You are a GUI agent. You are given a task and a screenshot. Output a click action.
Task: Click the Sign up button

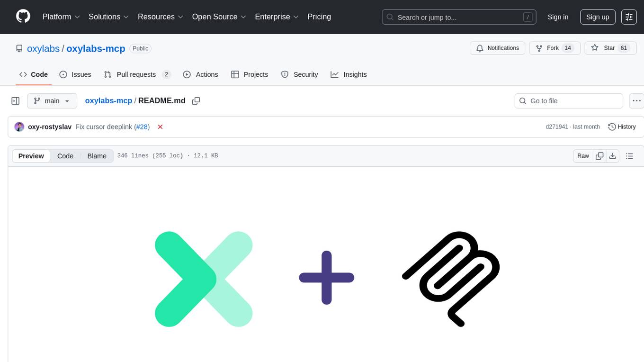[x=598, y=17]
